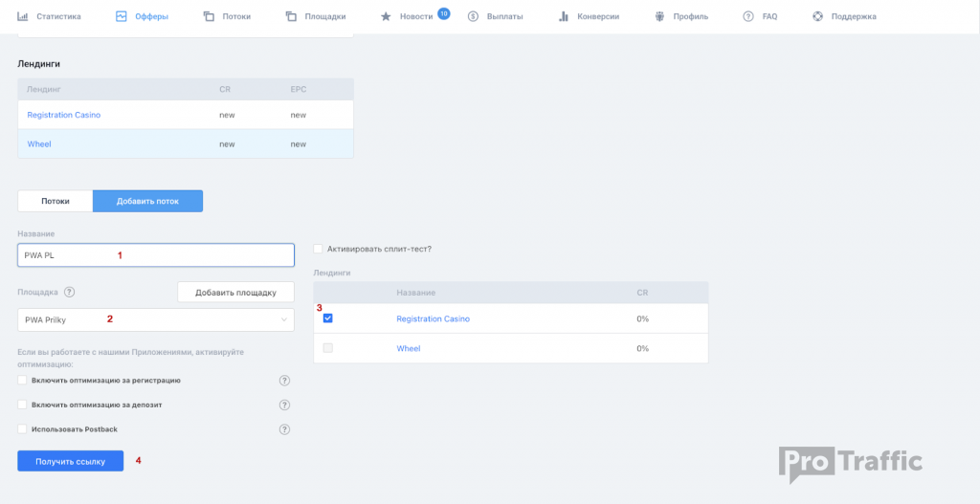Click the Потоки nav icon
This screenshot has width=980, height=504.
point(209,16)
